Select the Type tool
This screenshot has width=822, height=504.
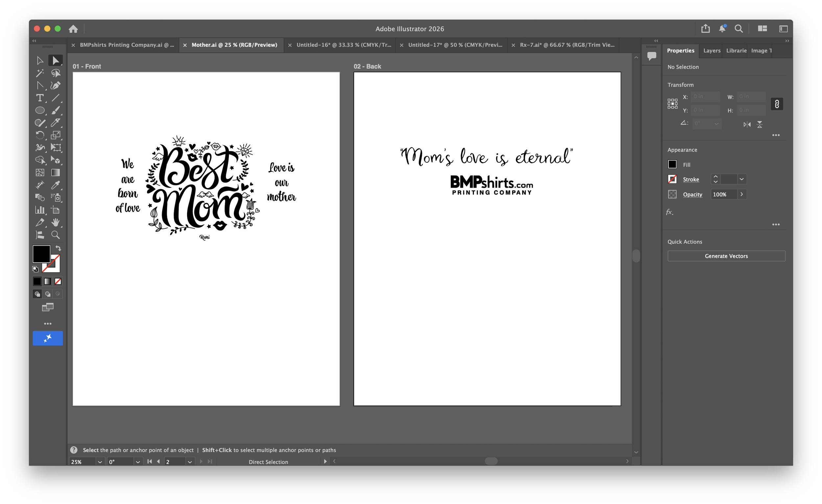(40, 98)
